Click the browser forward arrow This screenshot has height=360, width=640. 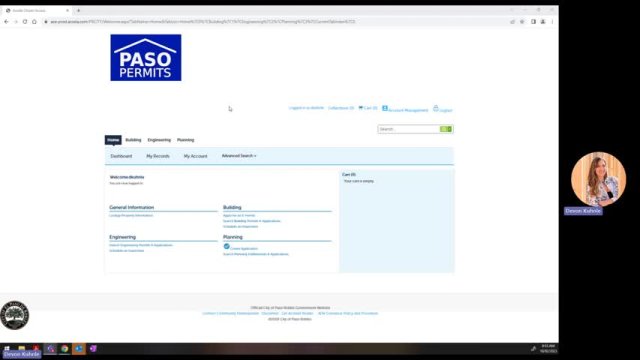point(16,22)
